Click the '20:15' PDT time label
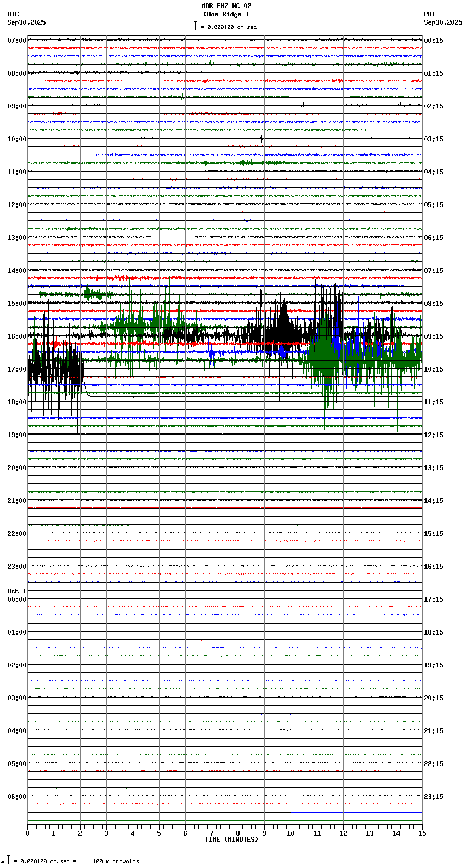 pyautogui.click(x=434, y=698)
